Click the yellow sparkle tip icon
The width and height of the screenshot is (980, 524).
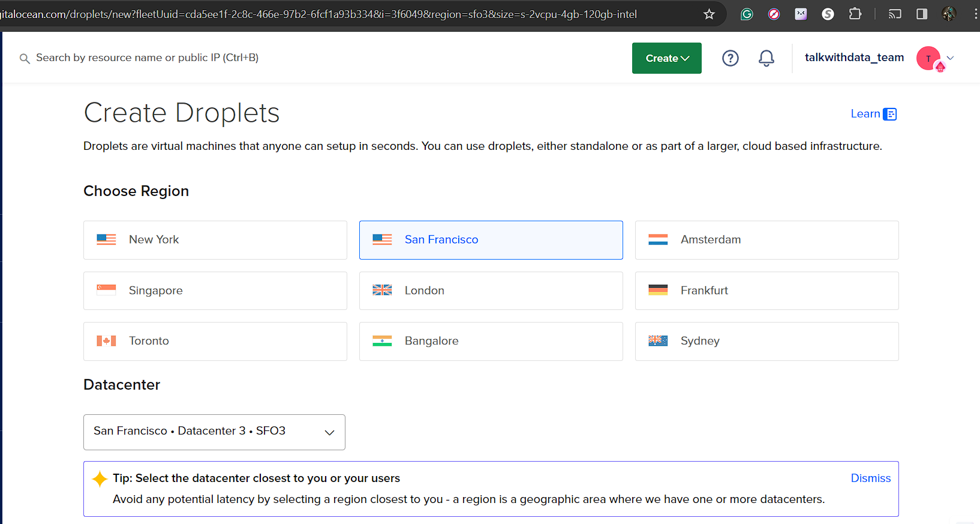coord(100,479)
